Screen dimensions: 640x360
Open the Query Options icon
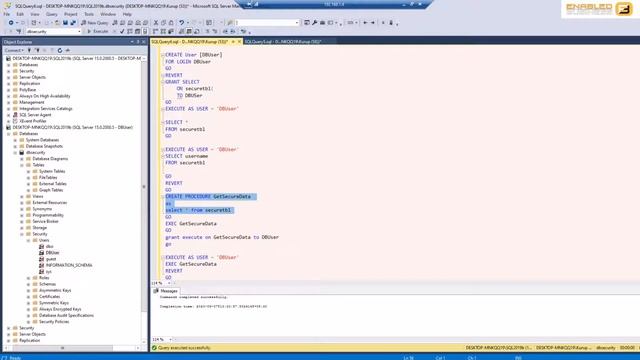coord(137,31)
